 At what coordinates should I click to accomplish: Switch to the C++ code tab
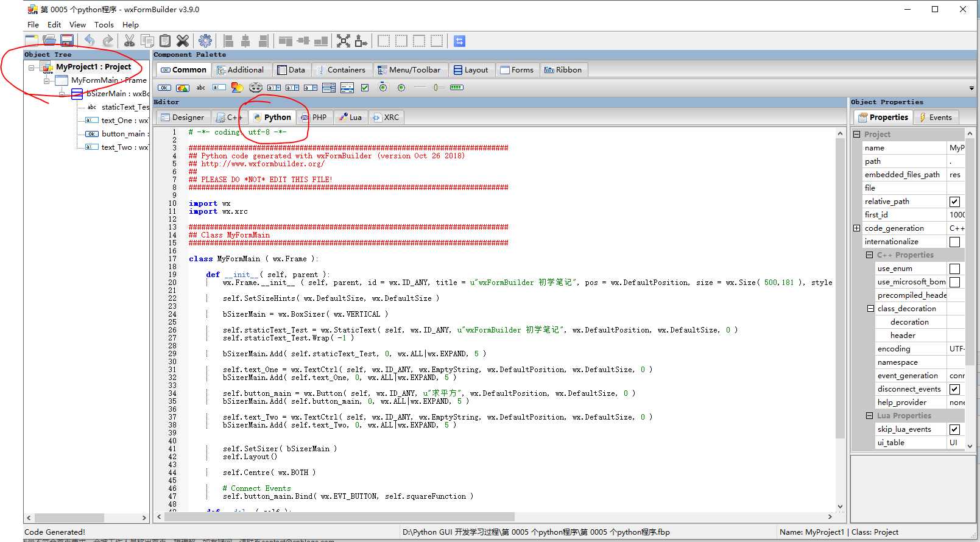click(230, 118)
